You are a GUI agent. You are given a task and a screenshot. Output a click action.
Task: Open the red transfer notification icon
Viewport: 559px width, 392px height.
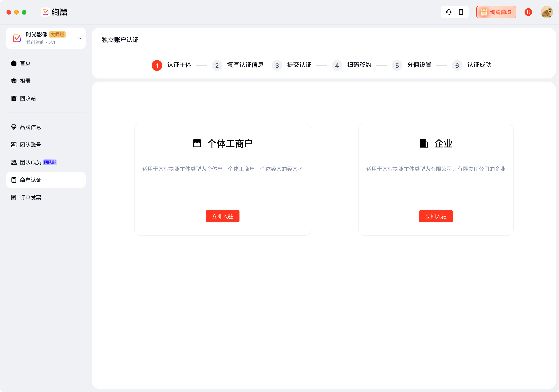[x=528, y=12]
